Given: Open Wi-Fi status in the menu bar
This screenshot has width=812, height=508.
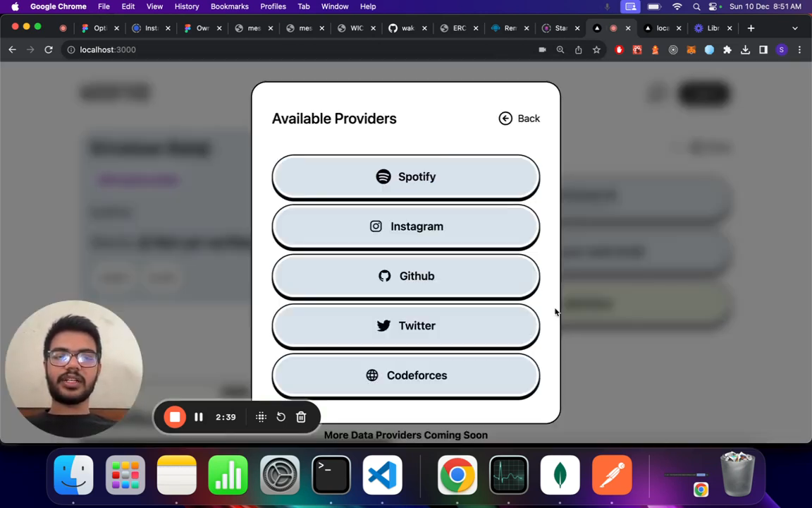Looking at the screenshot, I should (677, 7).
